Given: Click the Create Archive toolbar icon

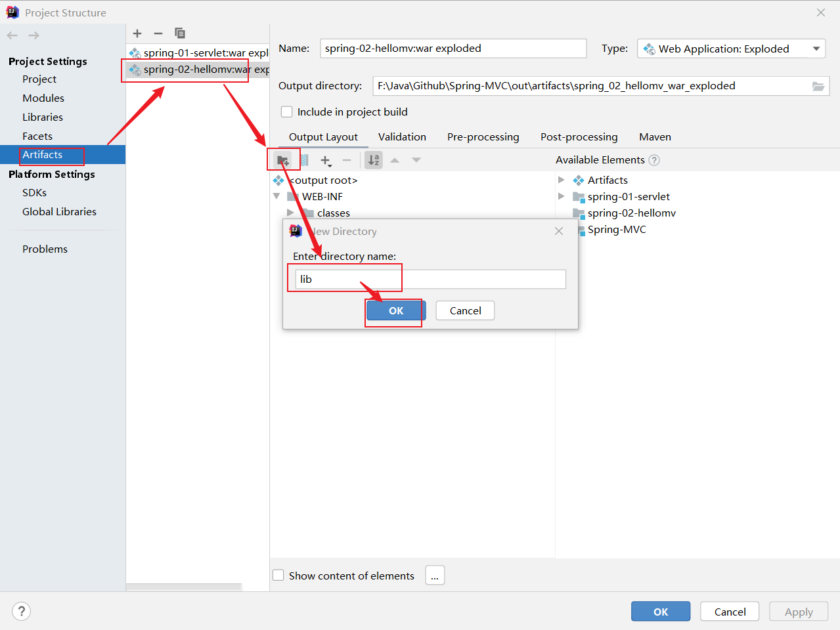Looking at the screenshot, I should pos(304,160).
